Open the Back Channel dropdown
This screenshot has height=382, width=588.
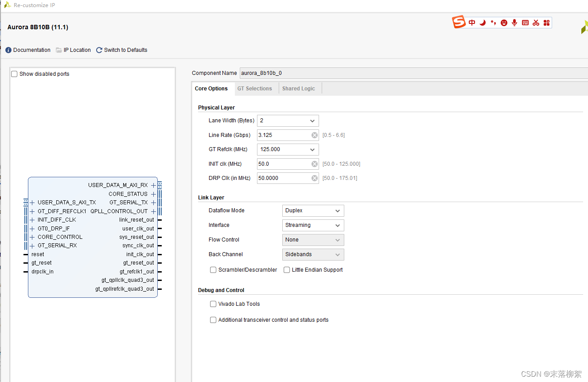coord(313,254)
